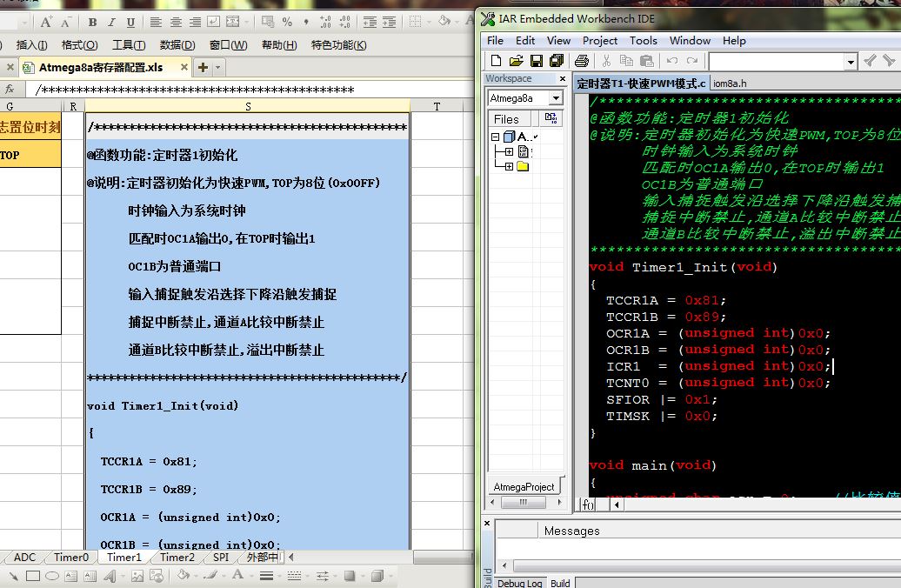Align cell text left
Viewport: 901px width, 588px height.
pyautogui.click(x=156, y=23)
